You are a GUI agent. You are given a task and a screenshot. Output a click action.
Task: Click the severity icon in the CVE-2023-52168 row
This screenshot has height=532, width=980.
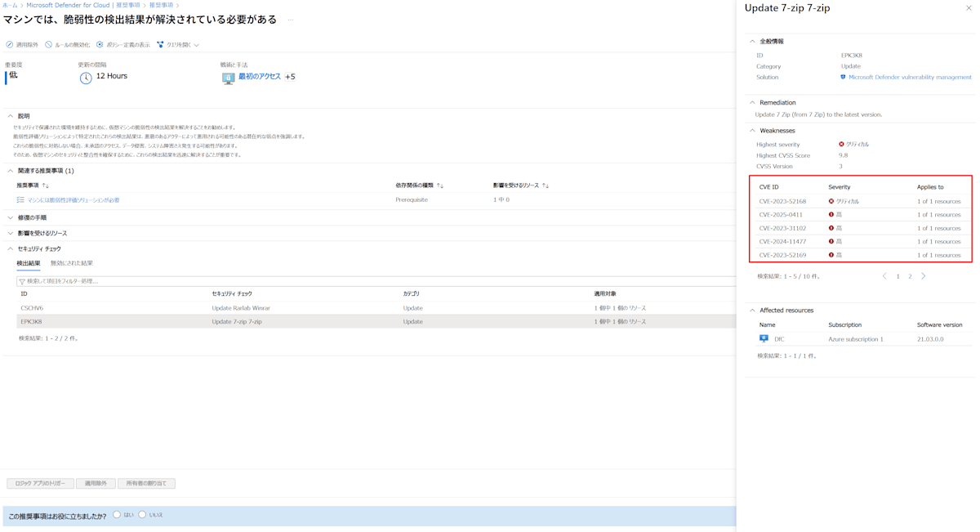(x=831, y=201)
